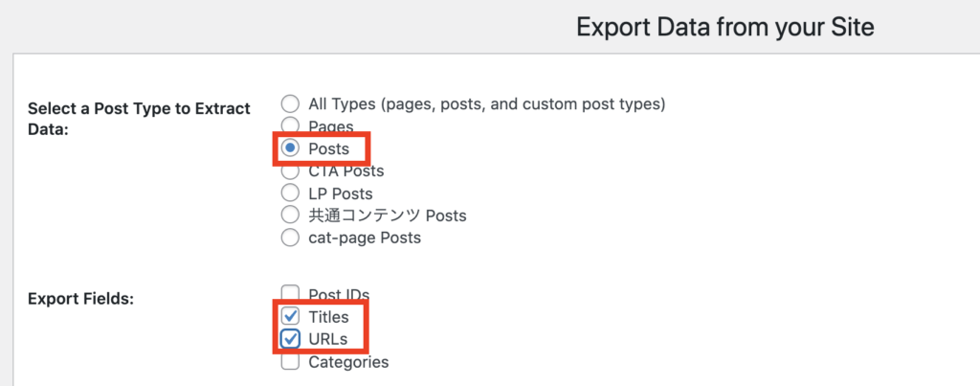Select the Posts radio button
The width and height of the screenshot is (980, 386).
(x=291, y=148)
